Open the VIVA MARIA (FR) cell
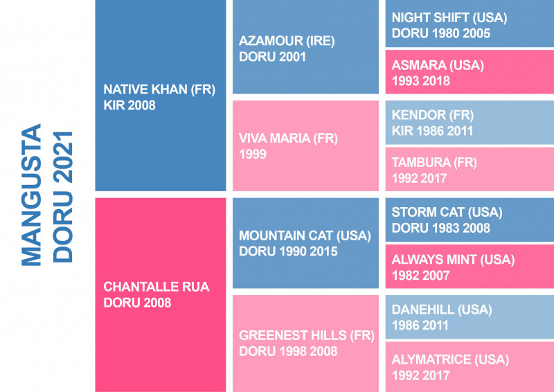 305,145
